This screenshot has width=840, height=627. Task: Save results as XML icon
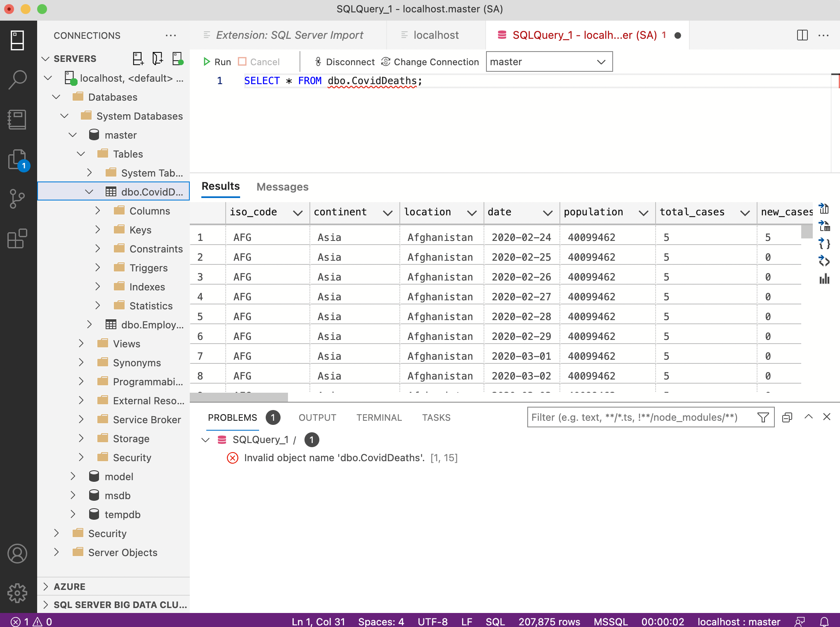[x=824, y=261]
